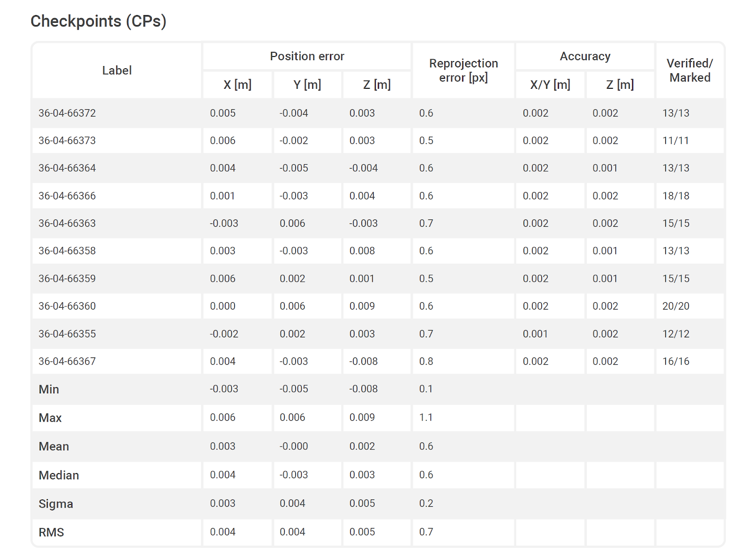The height and width of the screenshot is (560, 729).
Task: Click the Sigma row label
Action: tap(56, 504)
